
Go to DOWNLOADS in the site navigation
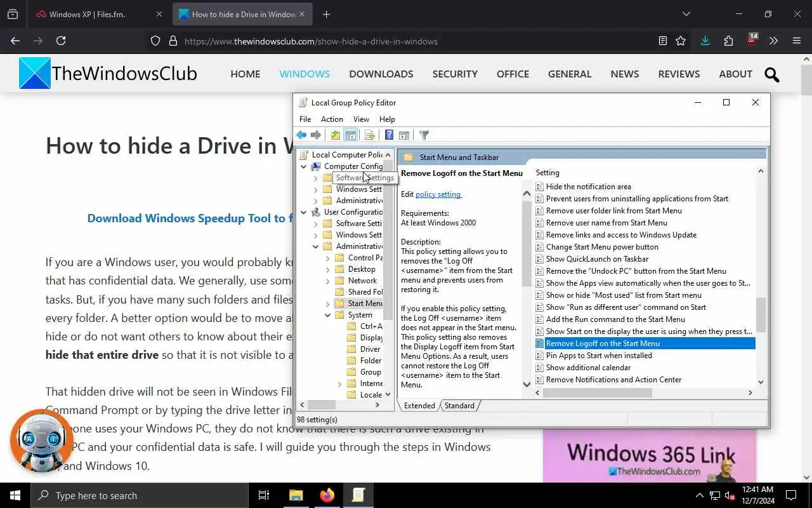(381, 74)
